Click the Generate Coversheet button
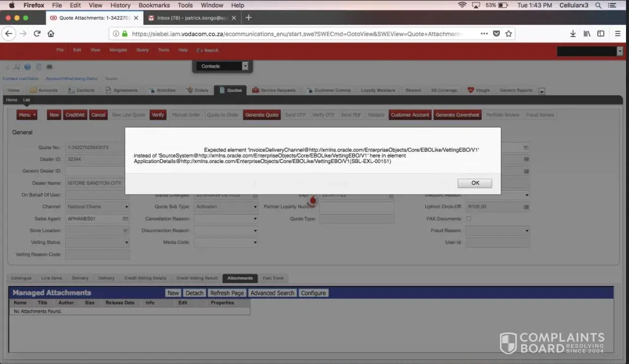 (x=457, y=115)
